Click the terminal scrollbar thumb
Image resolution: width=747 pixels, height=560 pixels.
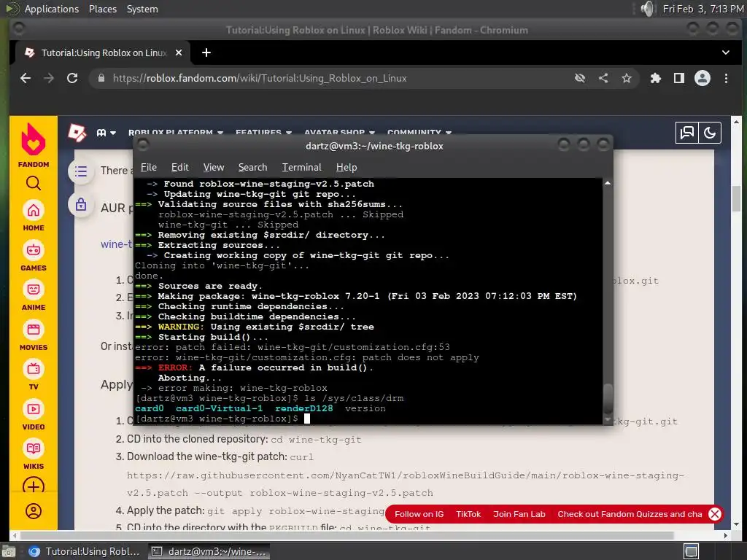tap(608, 399)
